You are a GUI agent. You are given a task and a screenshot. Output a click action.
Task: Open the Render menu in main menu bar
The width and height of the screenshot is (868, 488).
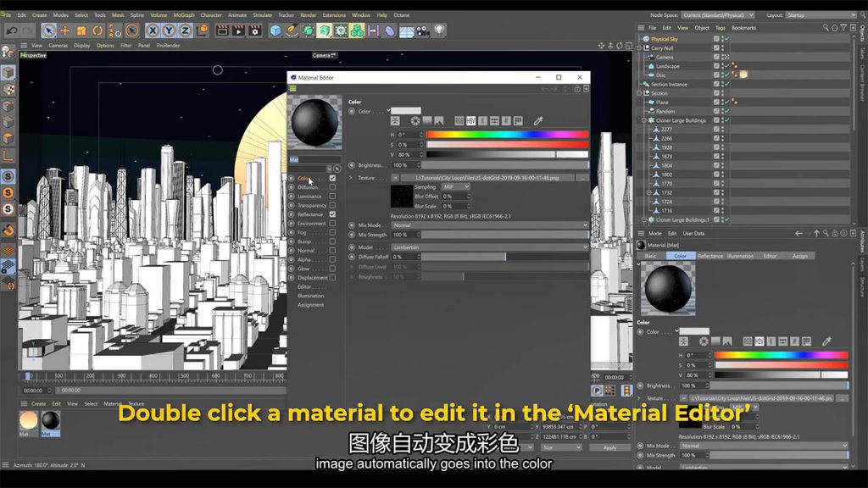(x=309, y=15)
